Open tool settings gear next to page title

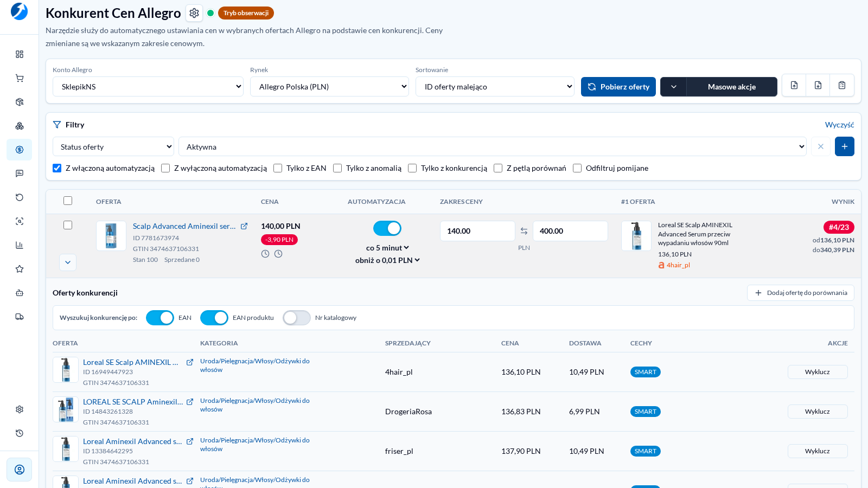click(x=194, y=13)
